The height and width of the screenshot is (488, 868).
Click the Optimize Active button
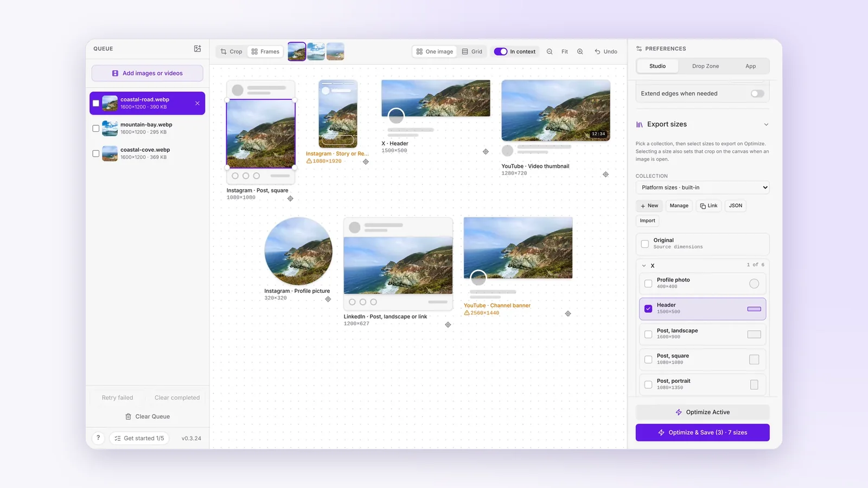pyautogui.click(x=703, y=412)
